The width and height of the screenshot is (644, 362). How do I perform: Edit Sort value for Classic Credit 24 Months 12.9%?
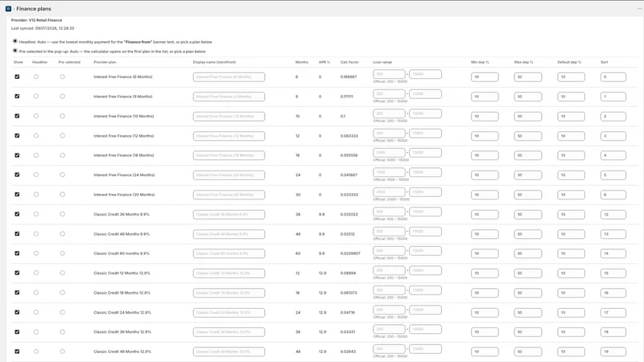coord(613,312)
